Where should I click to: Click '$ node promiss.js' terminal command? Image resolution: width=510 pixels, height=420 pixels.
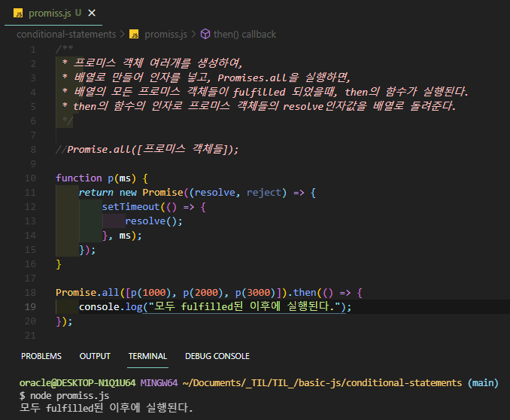(65, 396)
